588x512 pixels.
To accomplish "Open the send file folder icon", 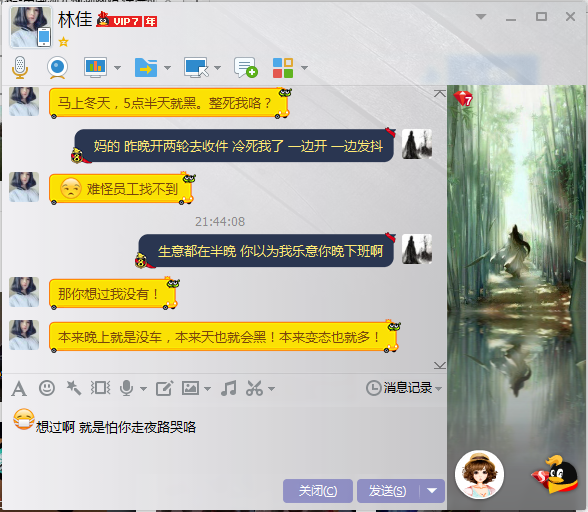I will 146,68.
